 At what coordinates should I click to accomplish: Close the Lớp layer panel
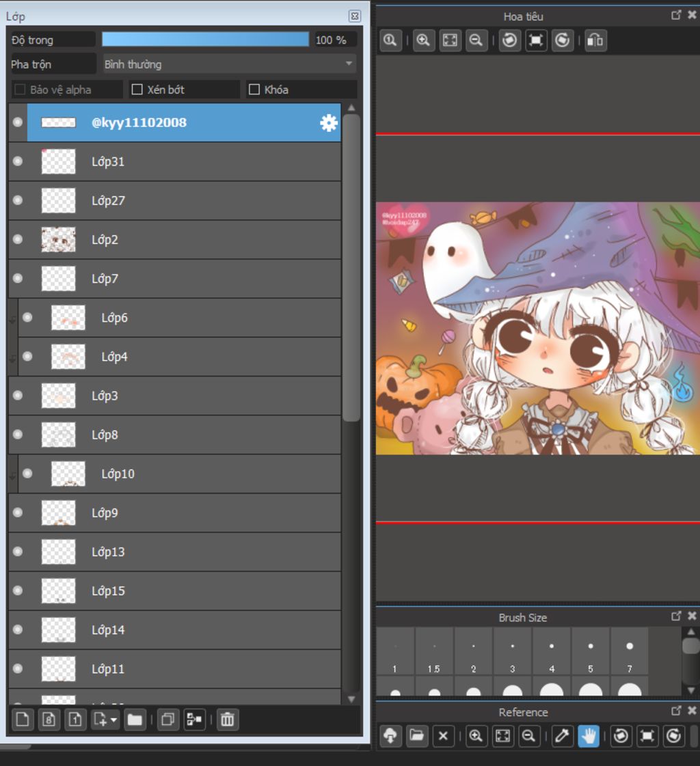(355, 16)
